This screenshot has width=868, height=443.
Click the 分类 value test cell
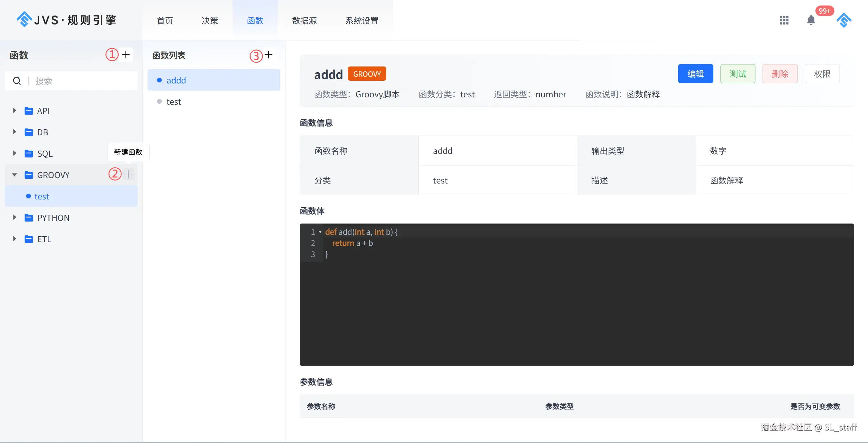coord(497,180)
